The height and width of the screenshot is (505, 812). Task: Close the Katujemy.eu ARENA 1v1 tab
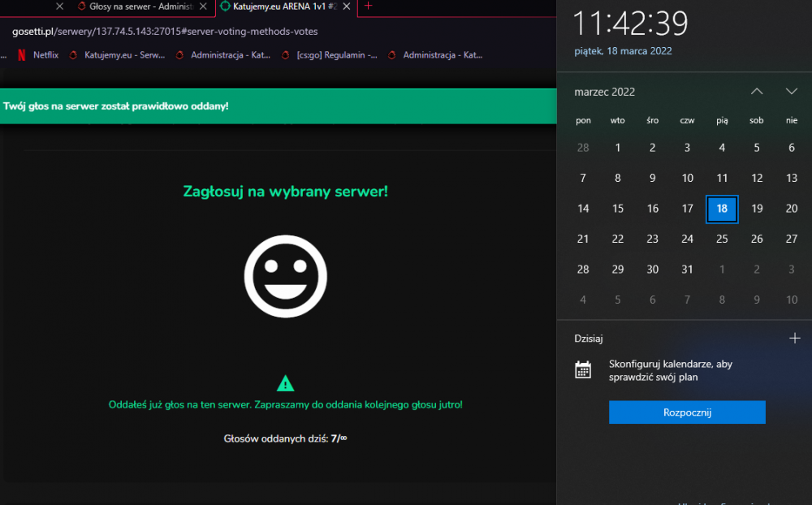click(347, 6)
